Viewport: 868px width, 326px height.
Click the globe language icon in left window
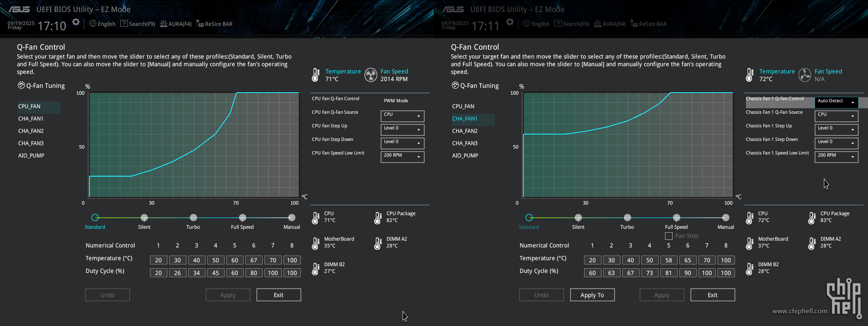(93, 24)
